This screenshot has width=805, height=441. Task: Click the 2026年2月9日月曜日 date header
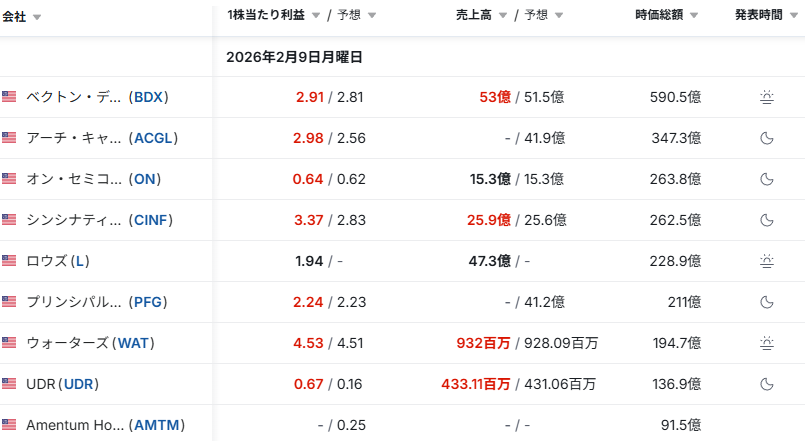294,57
